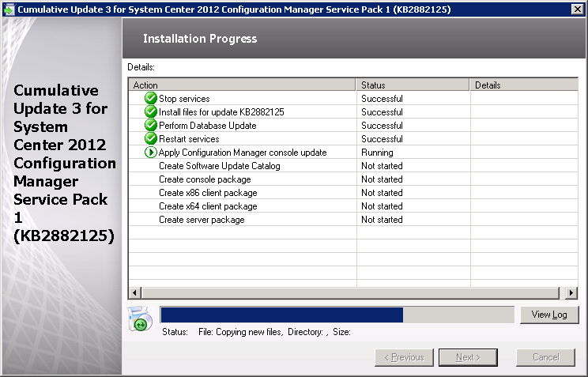The image size is (588, 377).
Task: Click the Action column header
Action: coord(242,85)
